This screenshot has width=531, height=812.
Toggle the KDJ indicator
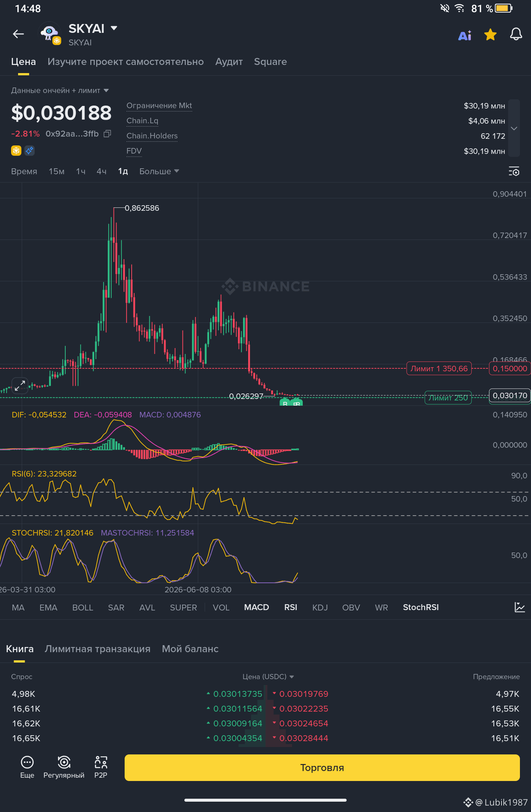[320, 608]
